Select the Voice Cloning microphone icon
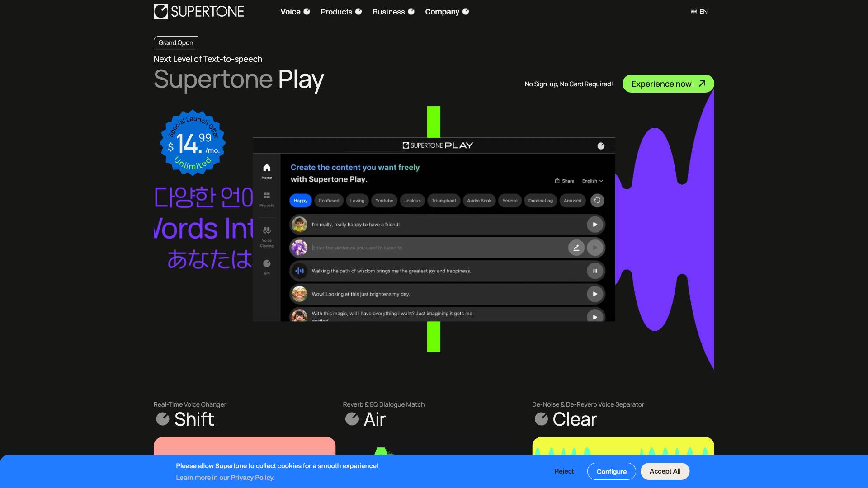The image size is (868, 488). click(267, 230)
